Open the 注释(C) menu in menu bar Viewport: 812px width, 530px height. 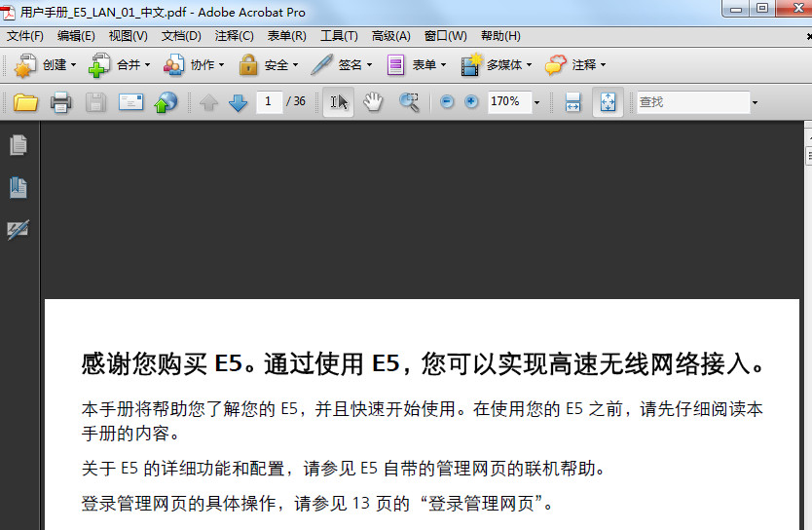point(234,36)
